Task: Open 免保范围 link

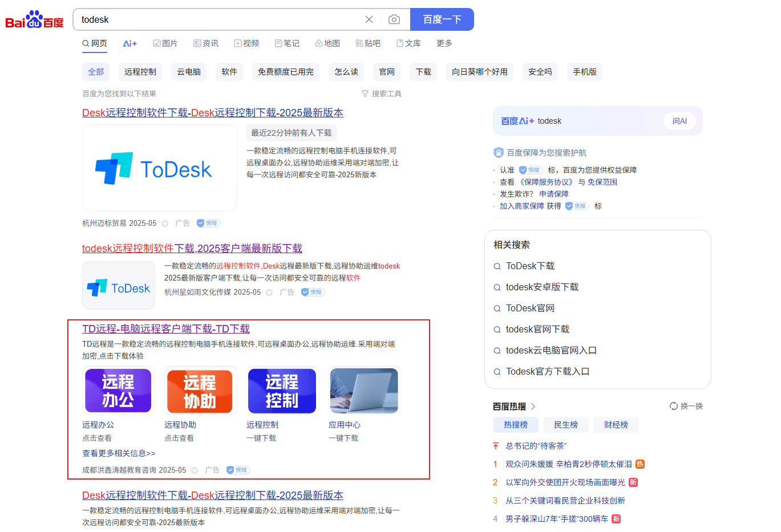Action: coord(602,182)
